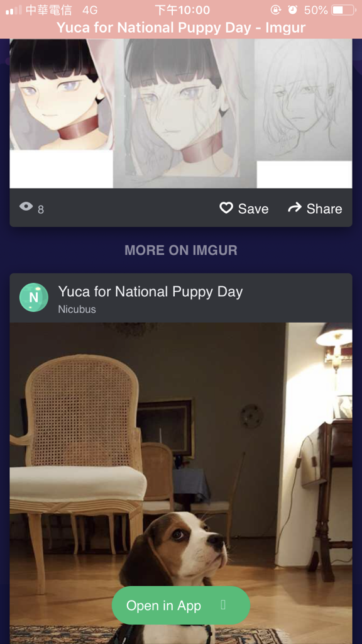Tap the cellular signal bars icon
Image resolution: width=362 pixels, height=644 pixels.
(x=14, y=10)
